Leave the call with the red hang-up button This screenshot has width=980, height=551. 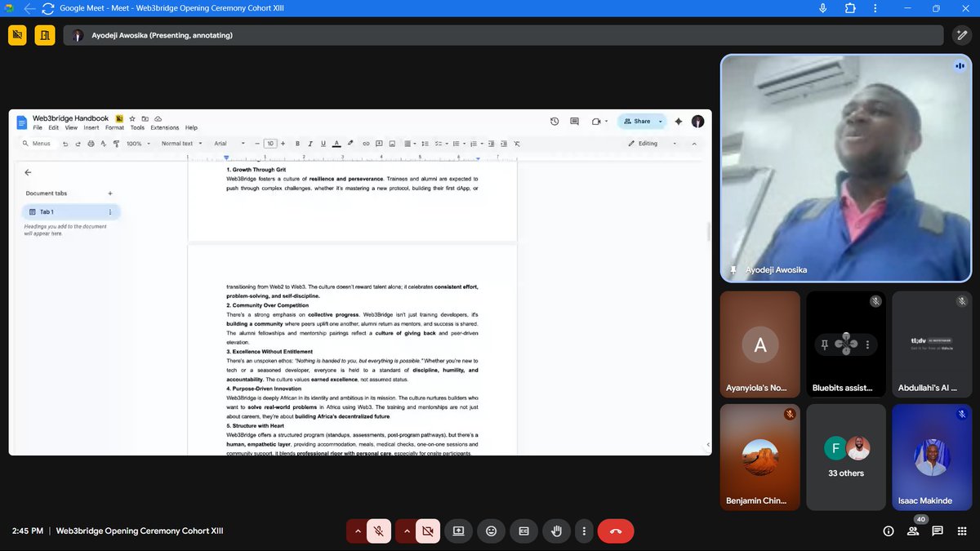coord(616,531)
